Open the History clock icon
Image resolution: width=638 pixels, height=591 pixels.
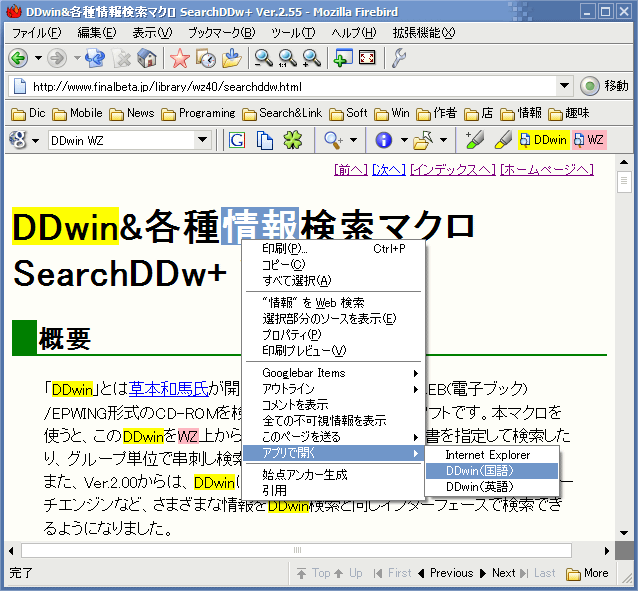(206, 58)
